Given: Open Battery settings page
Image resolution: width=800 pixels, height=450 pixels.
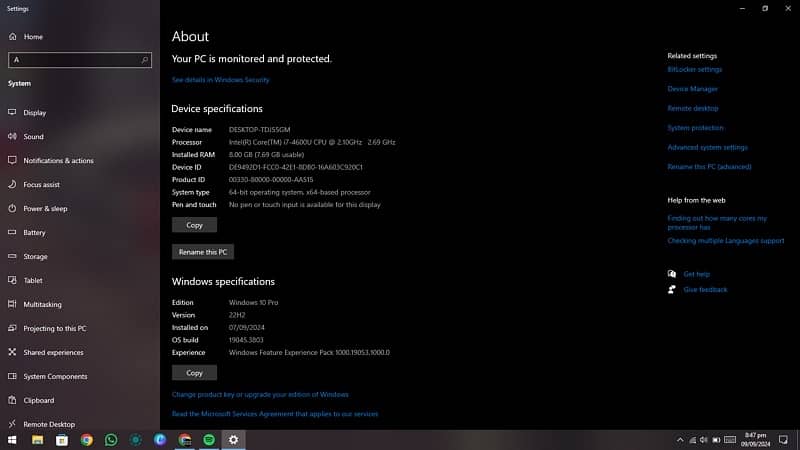Looking at the screenshot, I should click(34, 233).
